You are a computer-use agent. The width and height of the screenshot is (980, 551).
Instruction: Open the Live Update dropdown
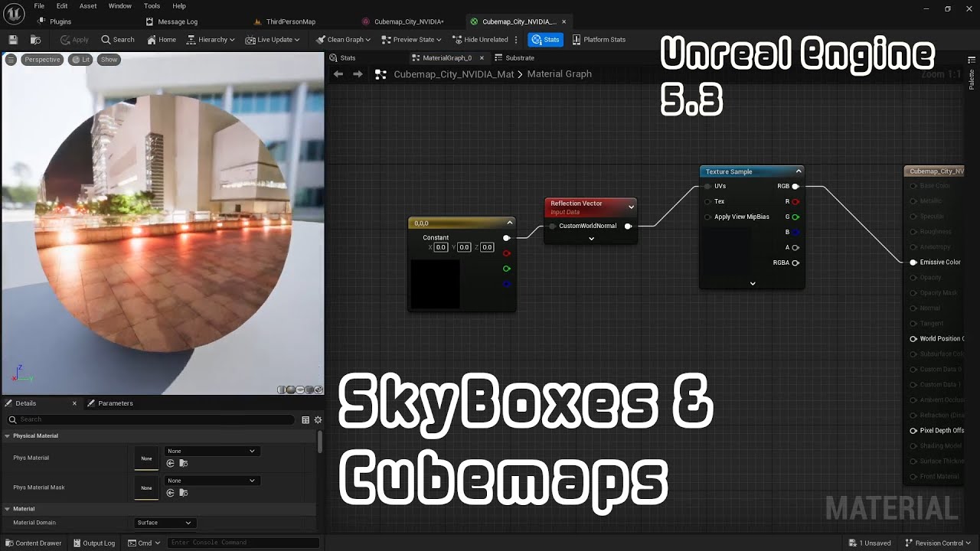272,39
